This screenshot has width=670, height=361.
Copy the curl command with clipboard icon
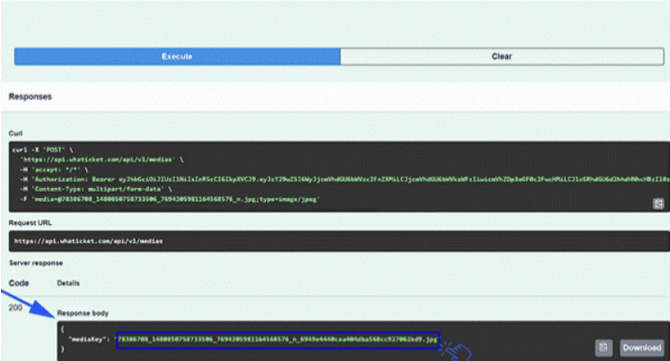pyautogui.click(x=658, y=204)
